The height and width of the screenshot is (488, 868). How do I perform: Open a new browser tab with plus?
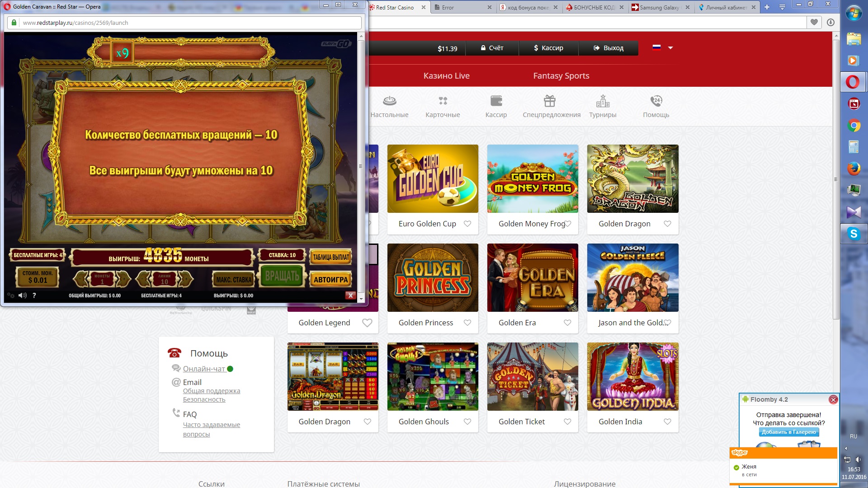[x=767, y=7]
